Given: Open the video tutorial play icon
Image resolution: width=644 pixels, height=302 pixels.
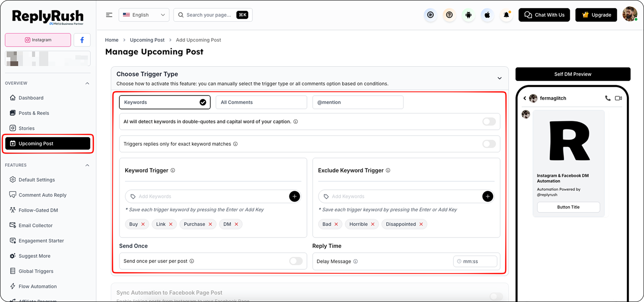Looking at the screenshot, I should 430,15.
